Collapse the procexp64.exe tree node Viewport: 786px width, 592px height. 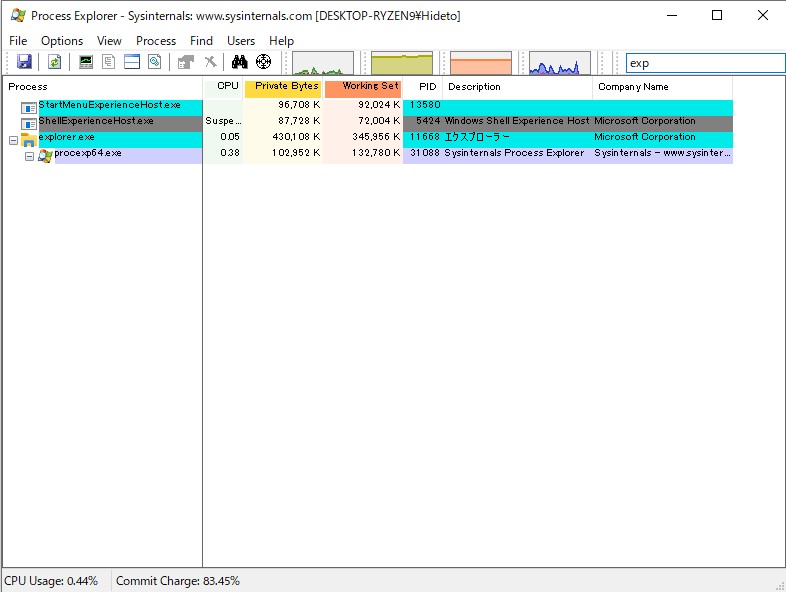[30, 156]
